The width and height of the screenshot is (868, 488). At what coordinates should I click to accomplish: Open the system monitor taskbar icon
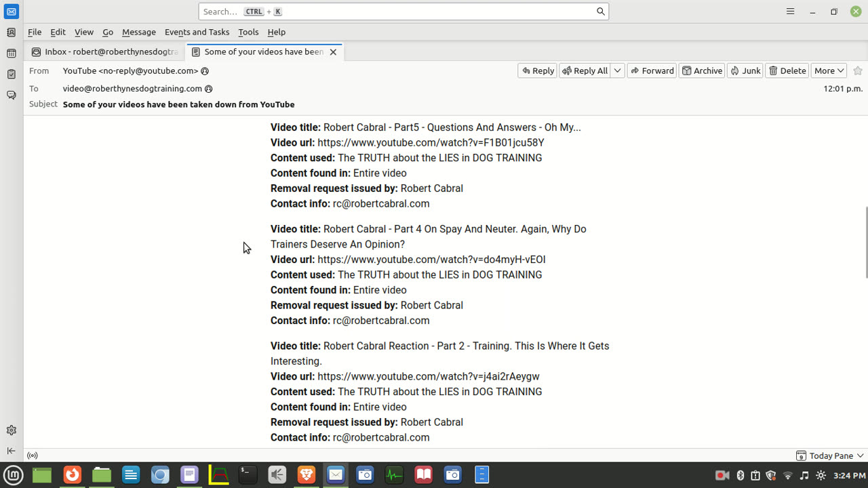coord(394,475)
